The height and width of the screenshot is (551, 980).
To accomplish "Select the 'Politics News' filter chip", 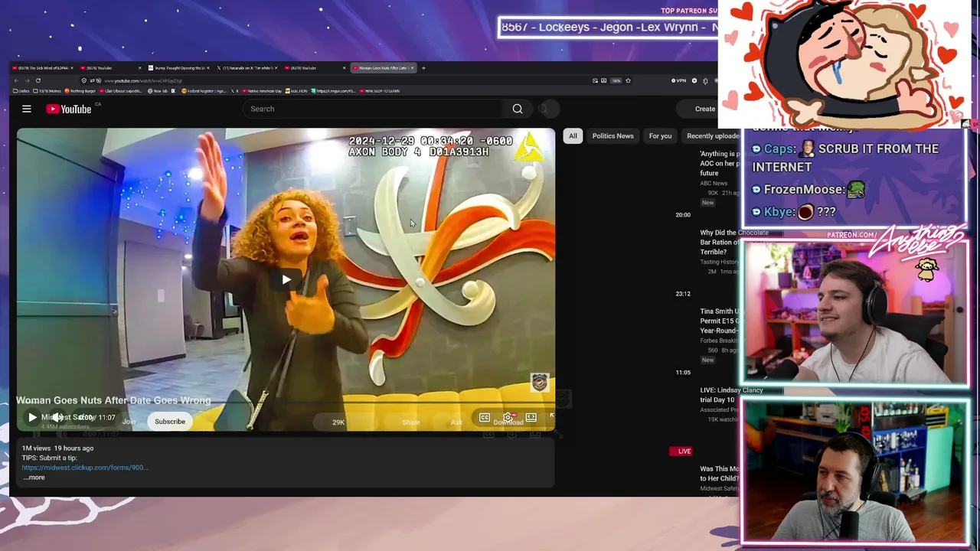I will click(613, 136).
